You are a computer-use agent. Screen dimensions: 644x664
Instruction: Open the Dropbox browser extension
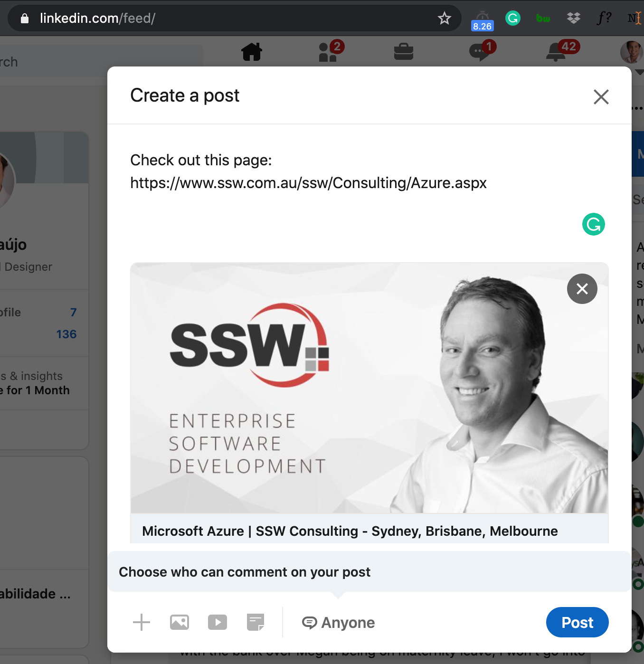[x=574, y=19]
